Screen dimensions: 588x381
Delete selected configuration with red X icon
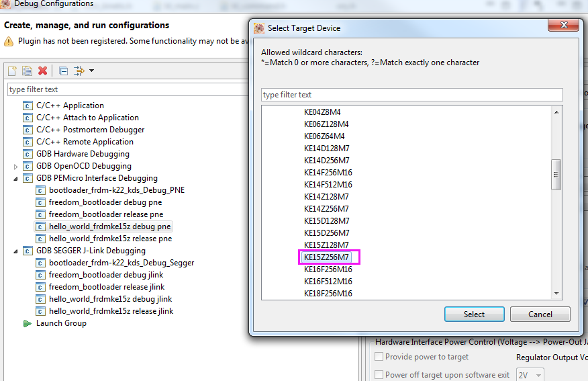coord(43,71)
